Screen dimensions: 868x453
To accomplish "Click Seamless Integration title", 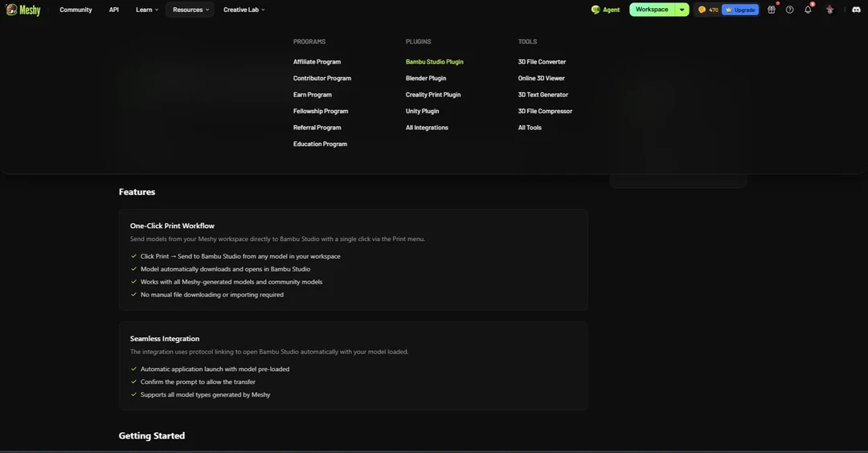I will (165, 338).
